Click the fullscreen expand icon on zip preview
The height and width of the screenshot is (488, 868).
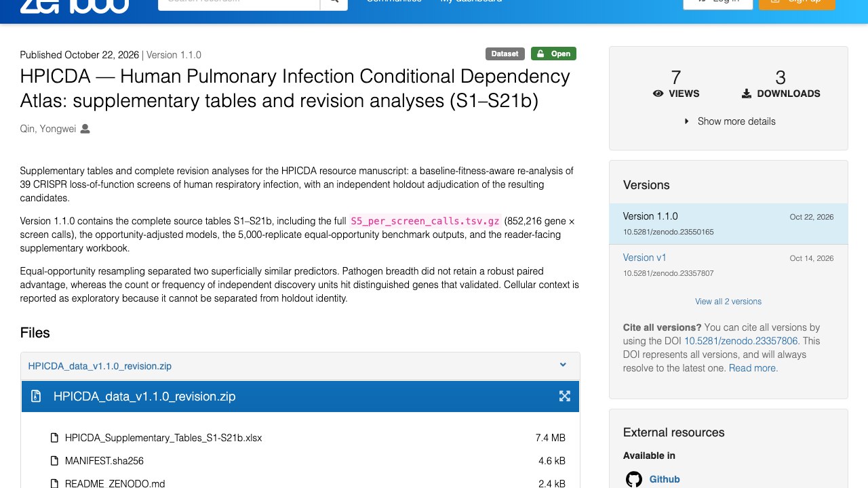tap(564, 396)
